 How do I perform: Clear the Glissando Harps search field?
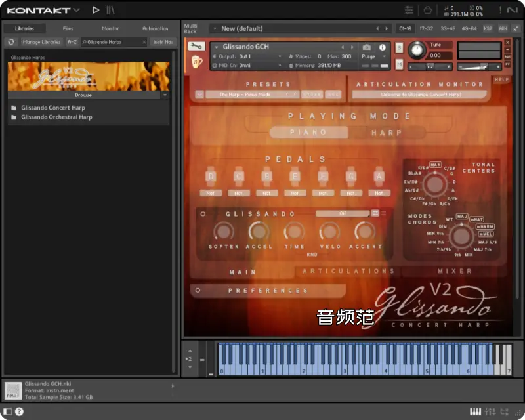[x=144, y=42]
